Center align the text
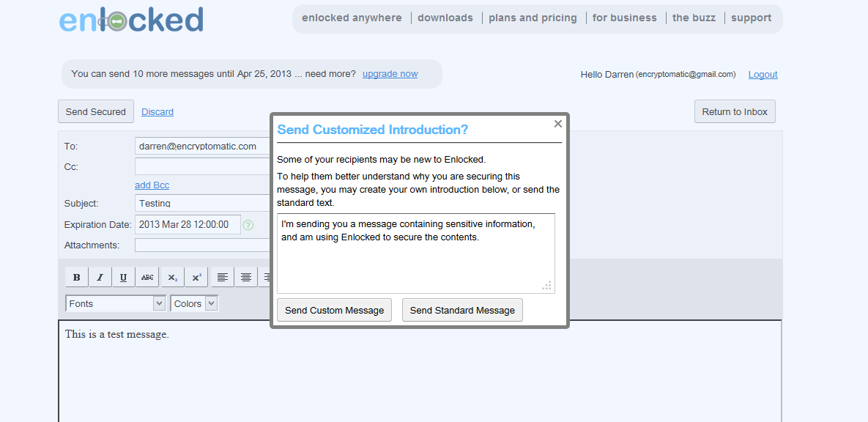This screenshot has width=868, height=422. click(x=246, y=278)
